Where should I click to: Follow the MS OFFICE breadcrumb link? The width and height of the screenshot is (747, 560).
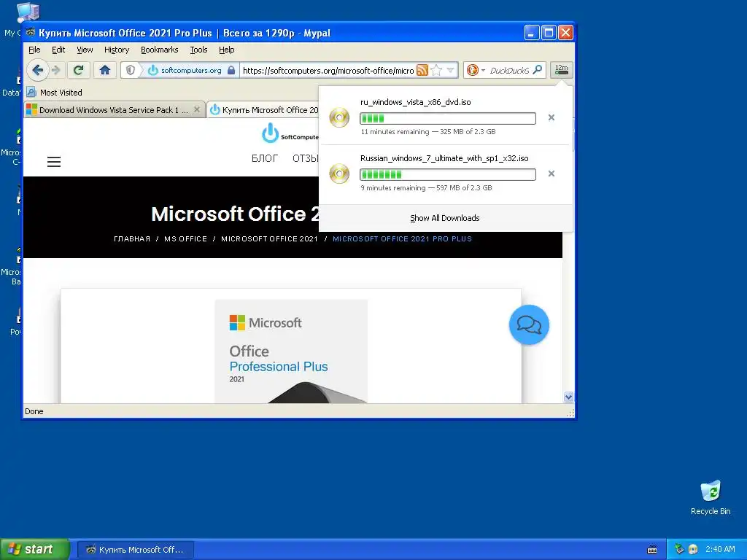(186, 239)
